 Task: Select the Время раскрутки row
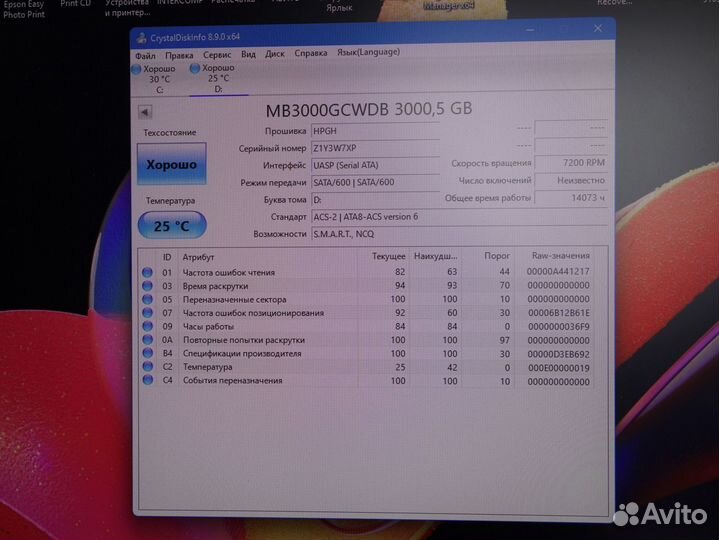(x=366, y=286)
